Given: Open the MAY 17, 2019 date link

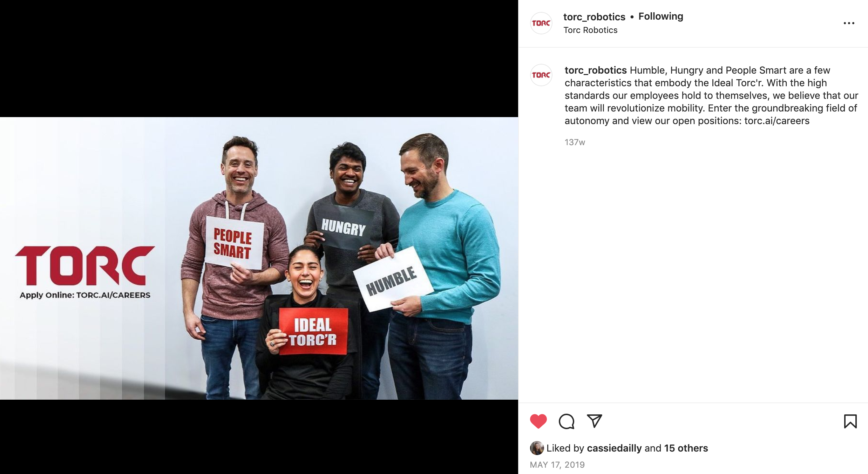Looking at the screenshot, I should coord(557,465).
